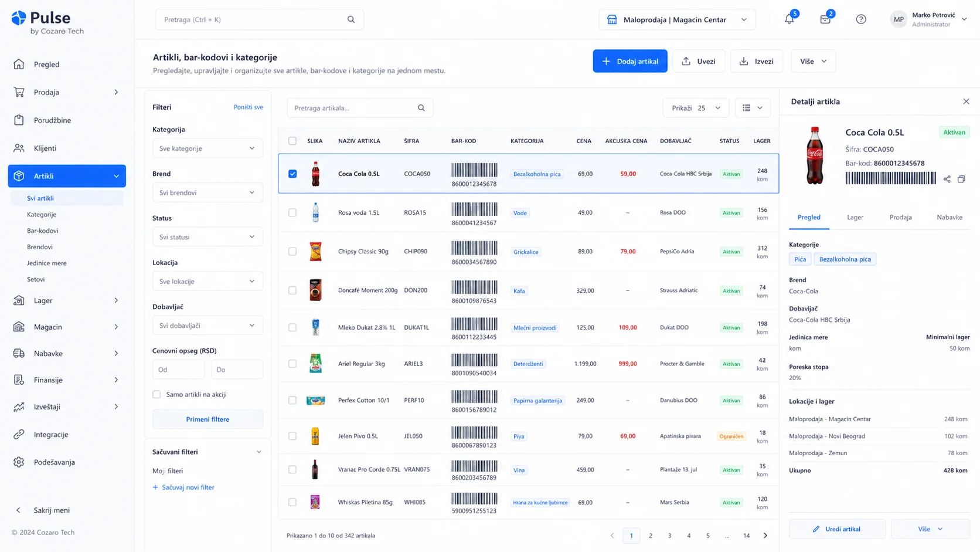Toggle the select-all header checkbox
This screenshot has width=980, height=552.
292,141
